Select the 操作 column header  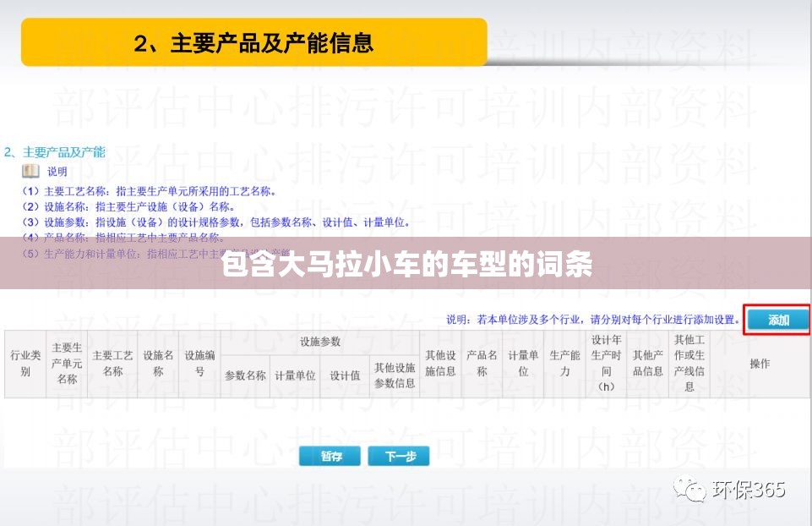point(760,364)
